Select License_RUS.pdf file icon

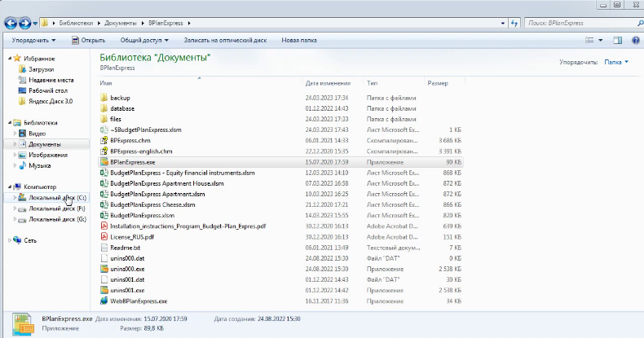pyautogui.click(x=104, y=237)
